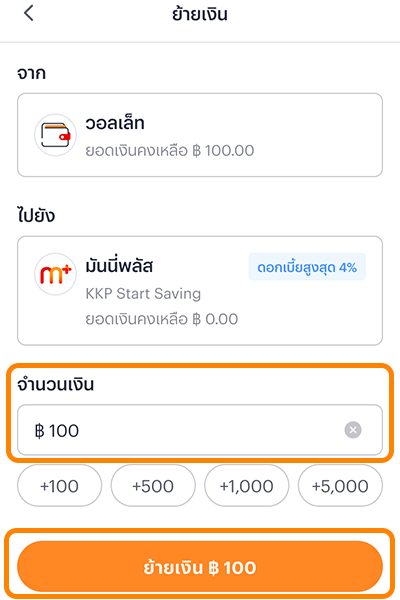Tap the KKP Start Saving text
The height and width of the screenshot is (600, 400).
[x=143, y=294]
